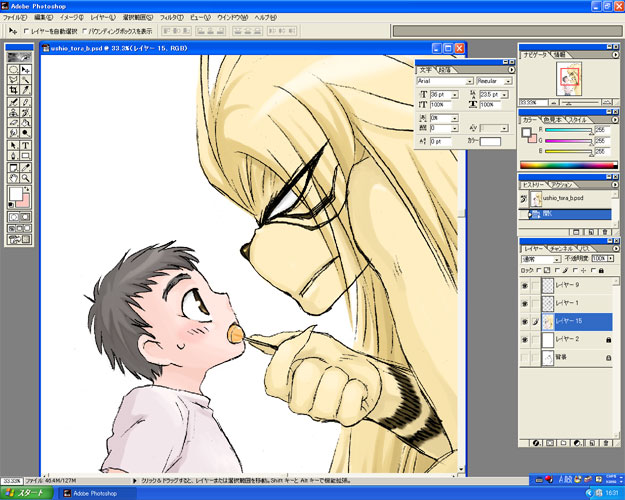Screen dimensions: 625x500
Task: Select the Magic Wand tool
Action: click(x=25, y=80)
